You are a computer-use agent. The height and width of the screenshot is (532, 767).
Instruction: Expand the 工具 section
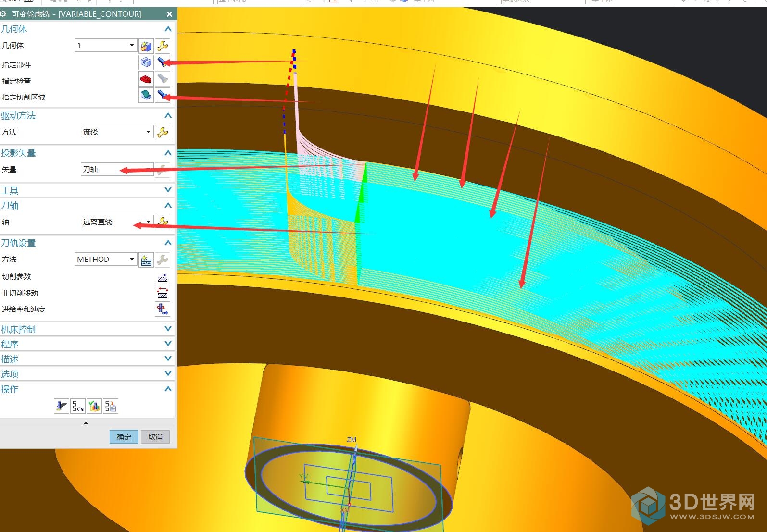(168, 190)
